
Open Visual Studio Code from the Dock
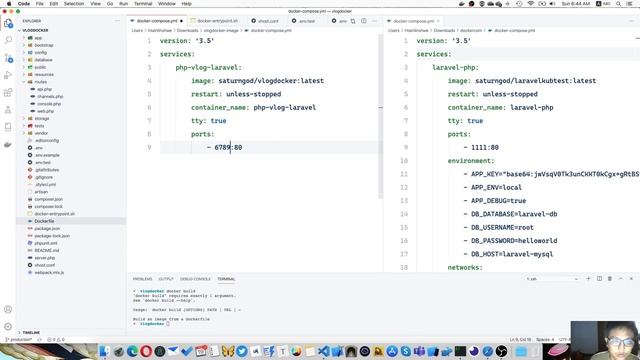coord(324,351)
